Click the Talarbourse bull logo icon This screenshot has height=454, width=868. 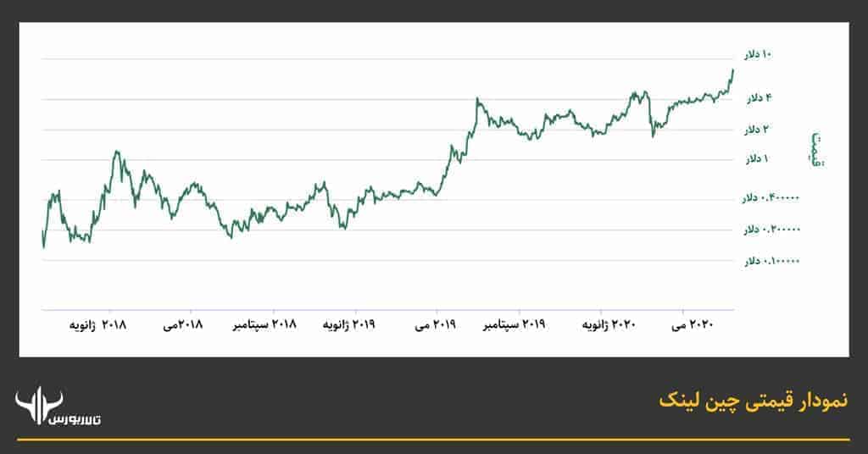[x=39, y=406]
